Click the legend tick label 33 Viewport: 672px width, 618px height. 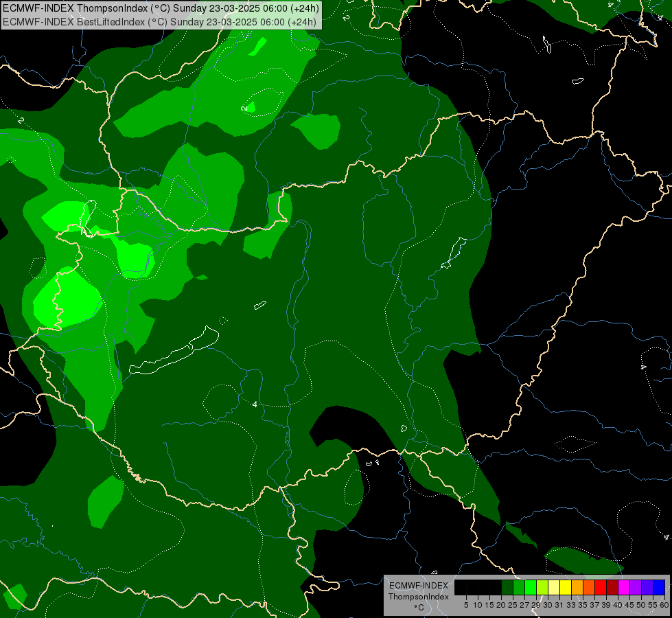point(571,605)
